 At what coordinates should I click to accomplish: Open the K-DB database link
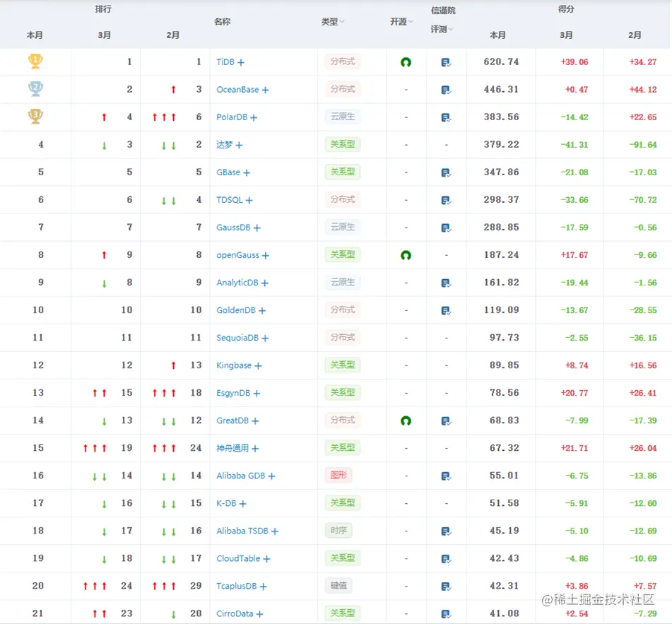226,503
